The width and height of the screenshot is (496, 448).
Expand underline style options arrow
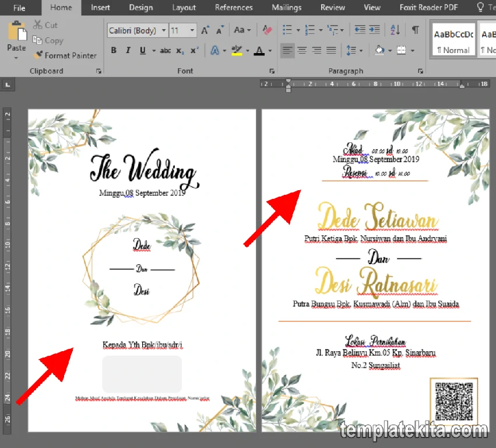(154, 51)
